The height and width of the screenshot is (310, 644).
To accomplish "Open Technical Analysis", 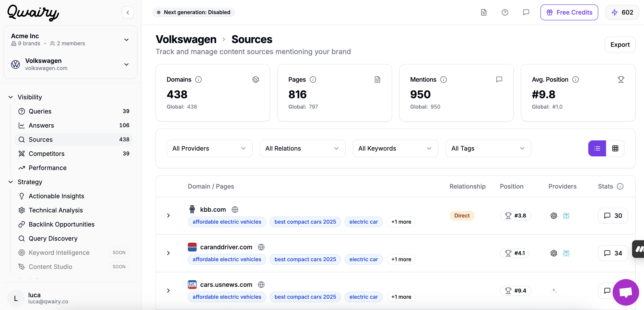I will coord(74,210).
